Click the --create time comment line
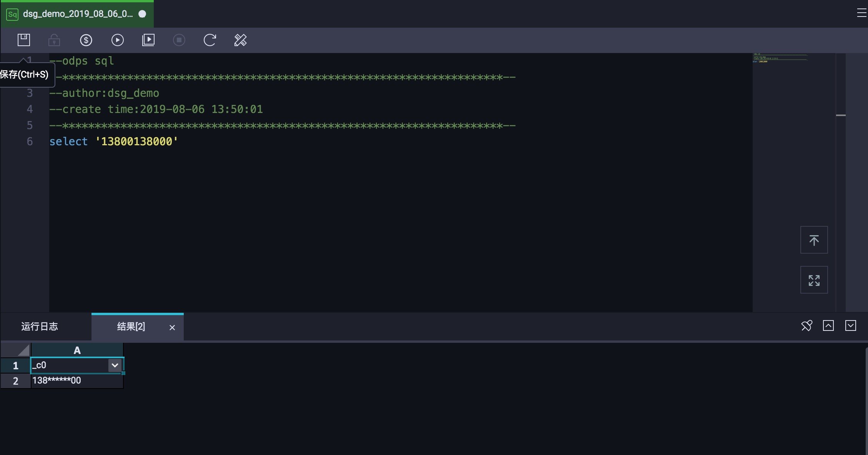 click(156, 109)
